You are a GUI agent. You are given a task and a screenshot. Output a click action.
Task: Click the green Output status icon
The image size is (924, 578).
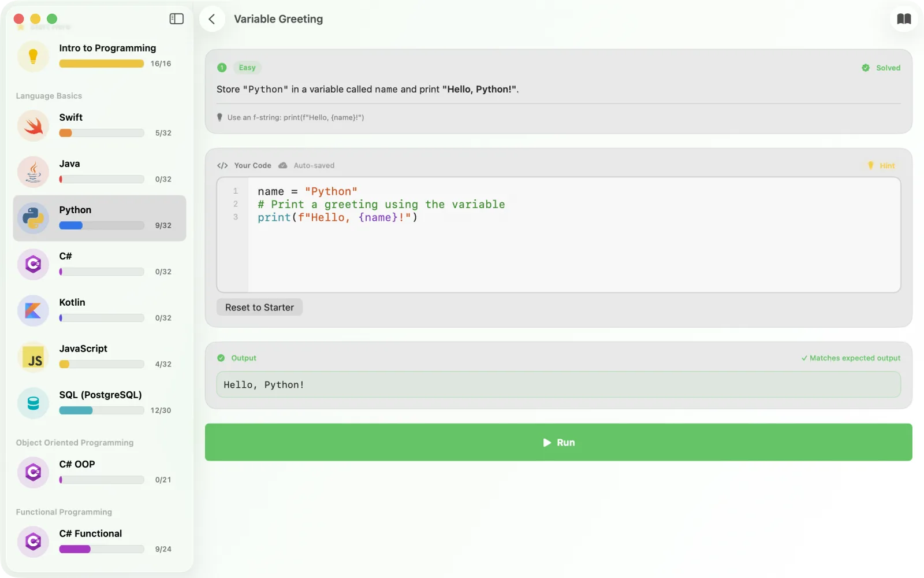coord(221,358)
